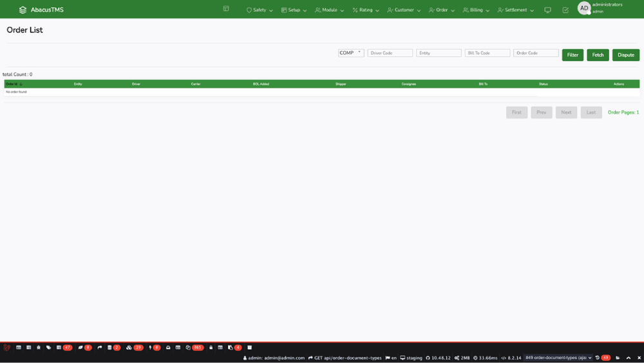This screenshot has height=363, width=644.
Task: Focus the Driver Code input field
Action: [390, 53]
